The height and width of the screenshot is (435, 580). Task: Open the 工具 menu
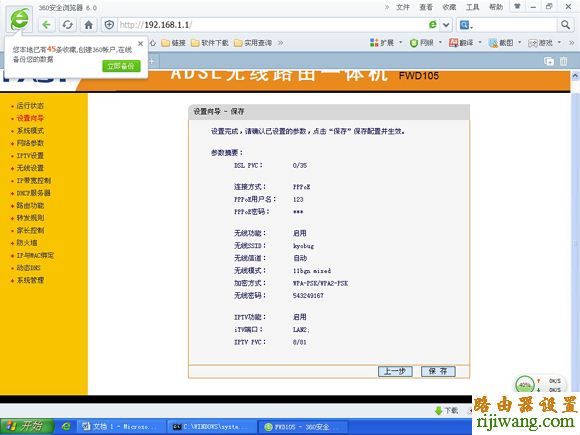tap(472, 7)
